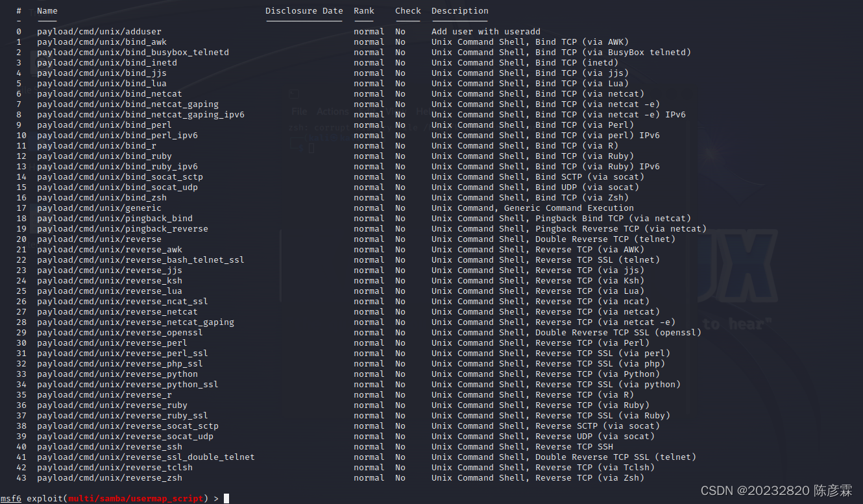Viewport: 863px width, 504px height.
Task: Select payload/cmd/unix/bind_awk text
Action: tap(102, 42)
